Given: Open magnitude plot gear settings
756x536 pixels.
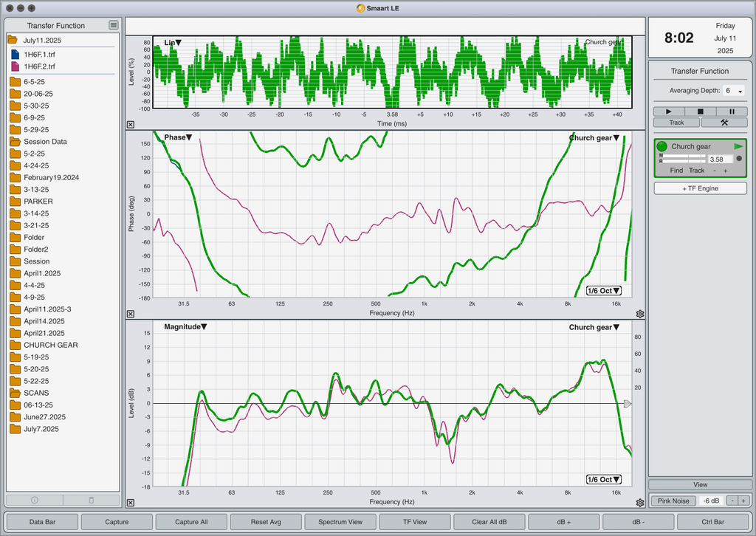Looking at the screenshot, I should (640, 503).
